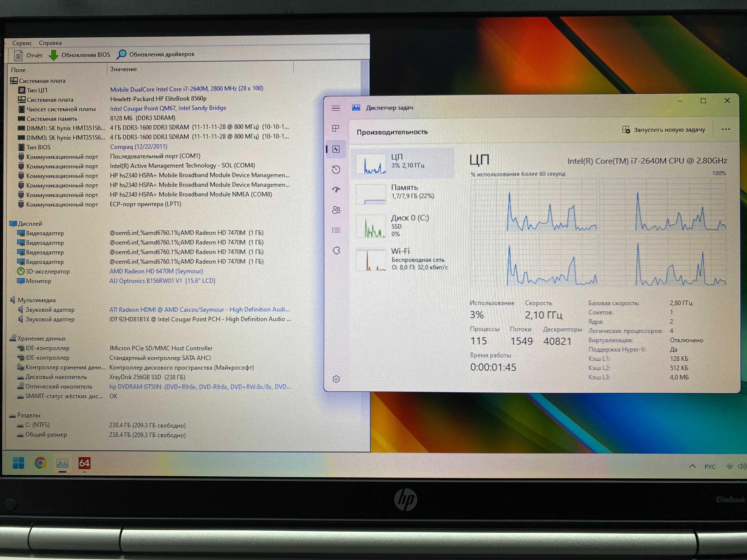
Task: Open Services puzzle icon in Task Manager sidebar
Action: point(336,251)
